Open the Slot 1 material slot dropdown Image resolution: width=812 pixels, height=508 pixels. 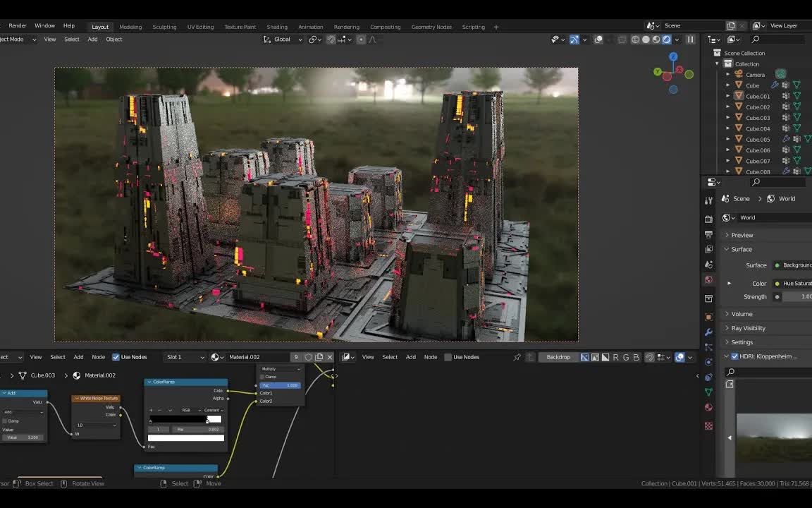[x=185, y=357]
